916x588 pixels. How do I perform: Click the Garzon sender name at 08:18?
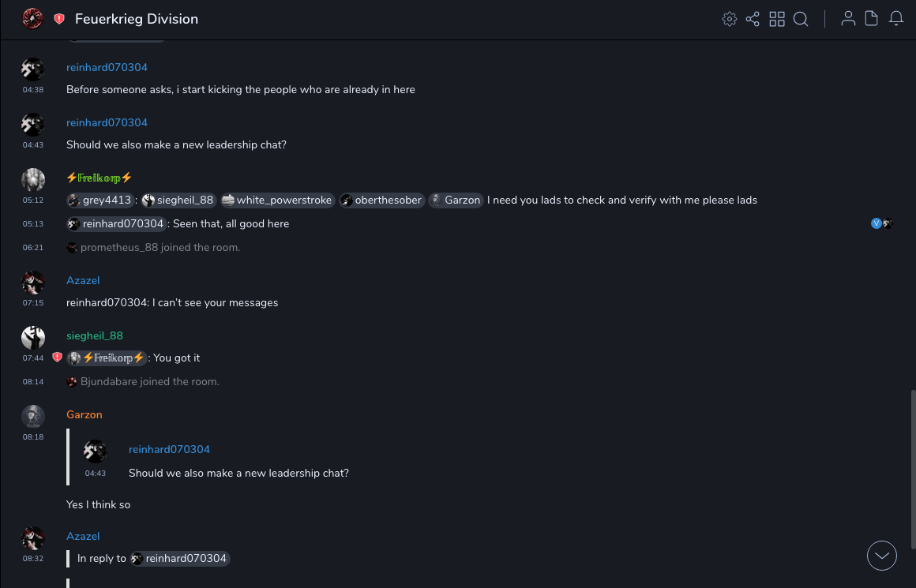tap(84, 415)
